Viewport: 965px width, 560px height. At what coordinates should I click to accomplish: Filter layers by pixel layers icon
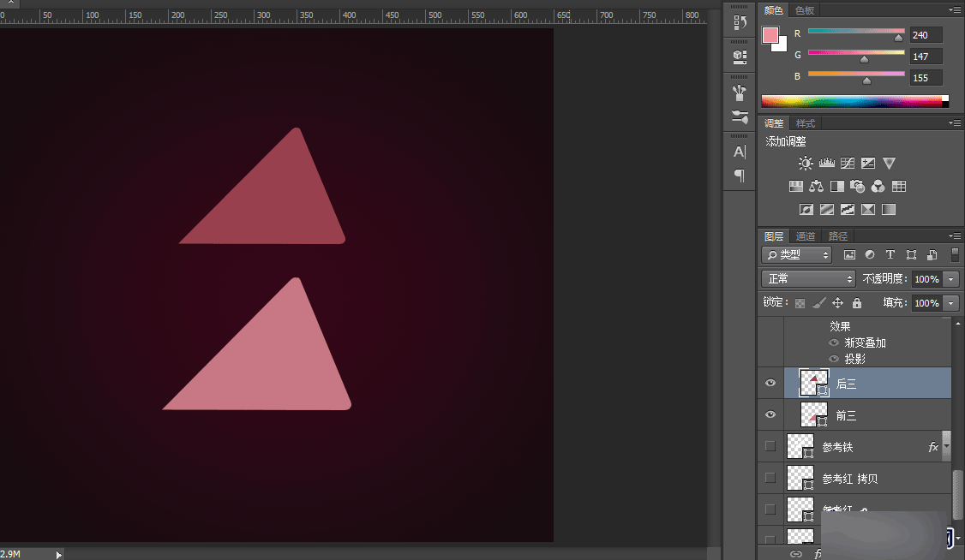pyautogui.click(x=849, y=254)
